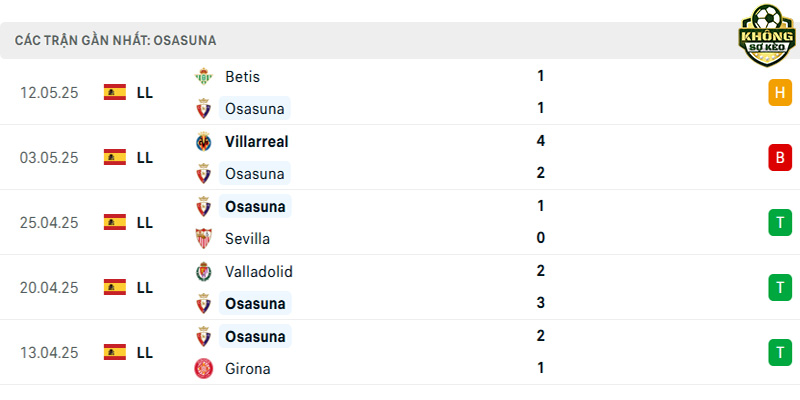800x400 pixels.
Task: Click the Các Trận Gần Nhất: Osasuna header
Action: click(x=115, y=40)
